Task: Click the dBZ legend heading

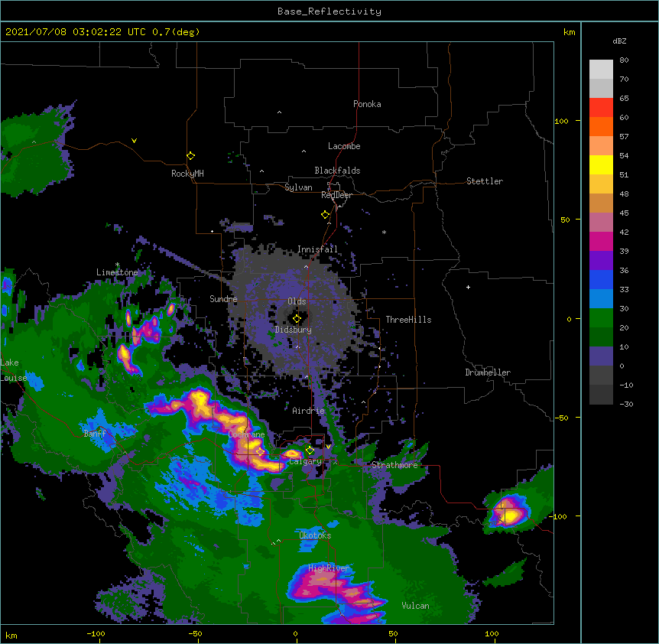Action: (619, 41)
